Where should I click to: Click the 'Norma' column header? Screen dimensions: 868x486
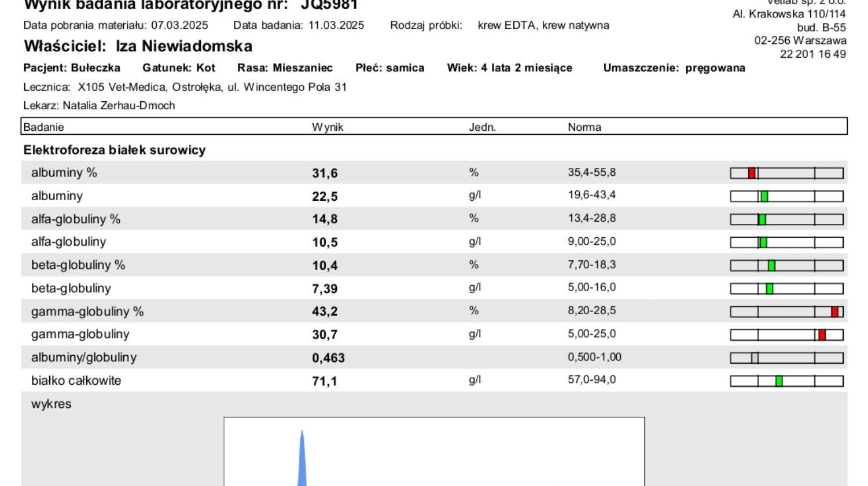584,127
